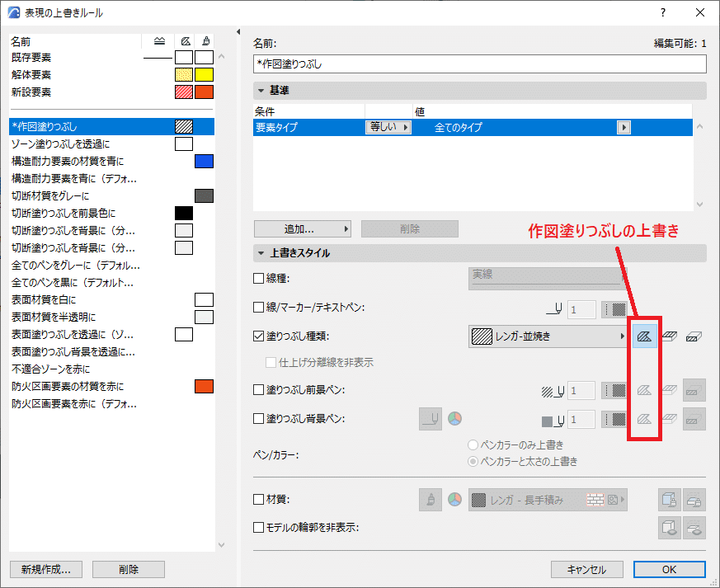Click drafting fill icon in background pen row
The image size is (720, 588).
click(x=644, y=419)
